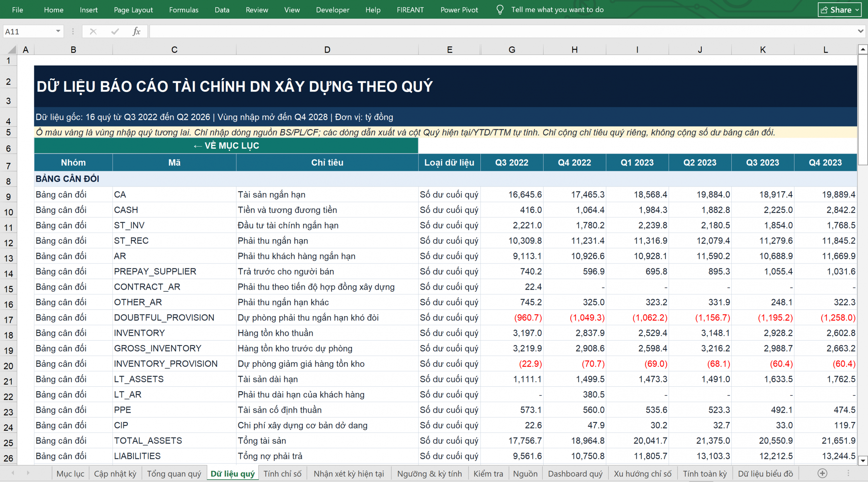Click the Tell me what you want to do box
Image resolution: width=868 pixels, height=482 pixels.
(x=557, y=9)
